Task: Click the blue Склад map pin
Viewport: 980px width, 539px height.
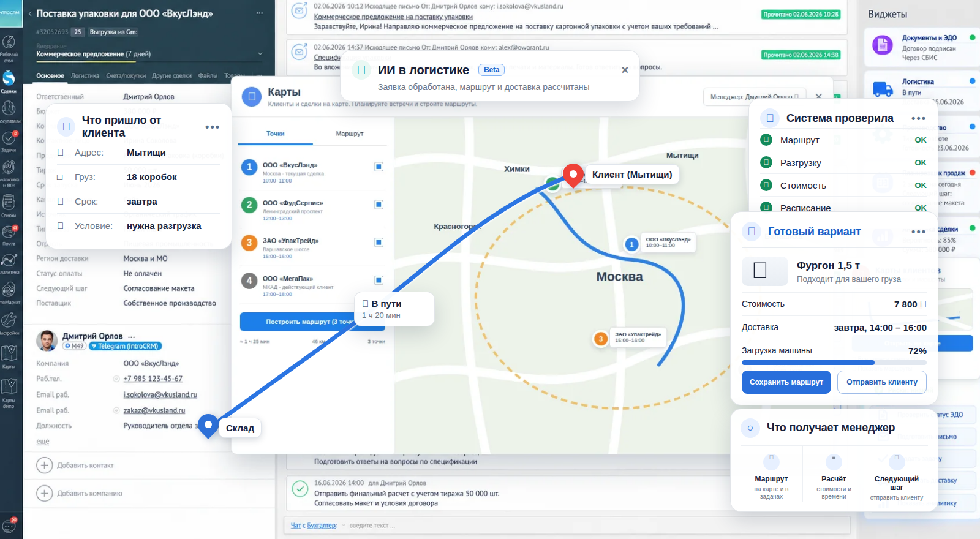Action: point(208,426)
